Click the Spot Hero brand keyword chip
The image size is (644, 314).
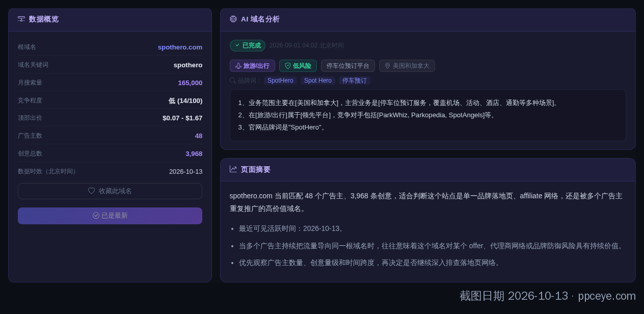click(x=318, y=81)
